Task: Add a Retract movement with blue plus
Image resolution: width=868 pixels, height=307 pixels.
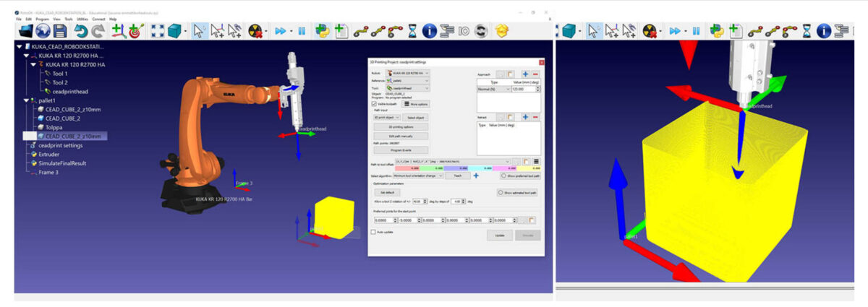Action: pos(525,117)
